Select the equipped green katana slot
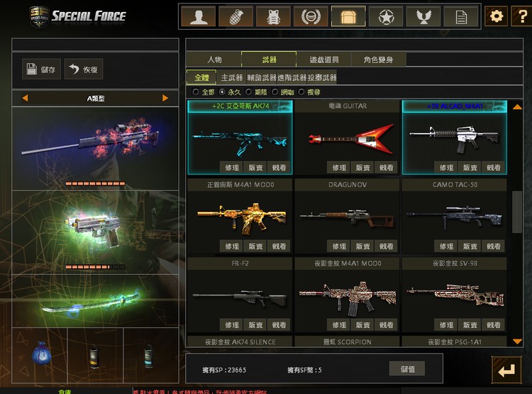The height and width of the screenshot is (394, 532). click(x=95, y=301)
